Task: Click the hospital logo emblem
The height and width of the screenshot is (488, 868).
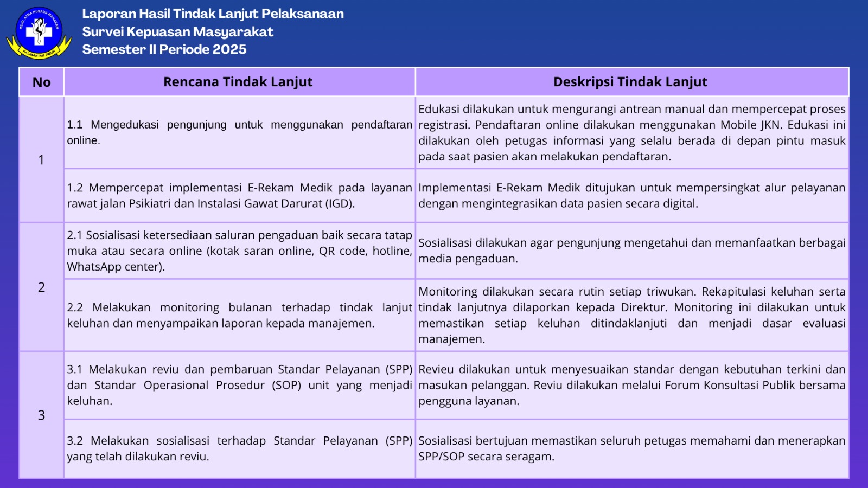Action: (x=39, y=33)
